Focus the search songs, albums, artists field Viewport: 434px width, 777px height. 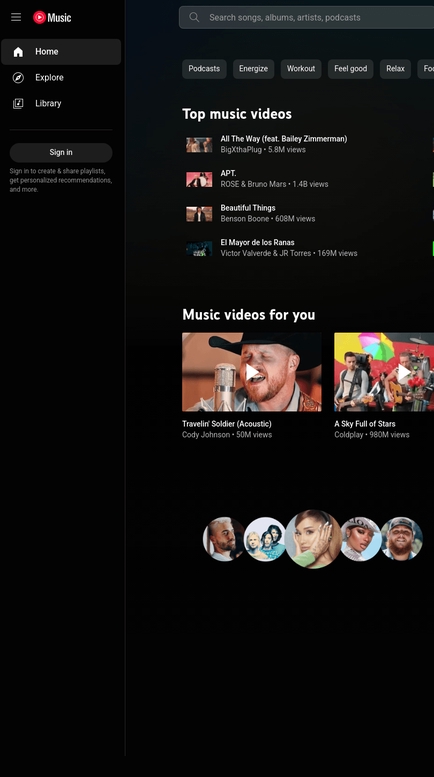306,17
